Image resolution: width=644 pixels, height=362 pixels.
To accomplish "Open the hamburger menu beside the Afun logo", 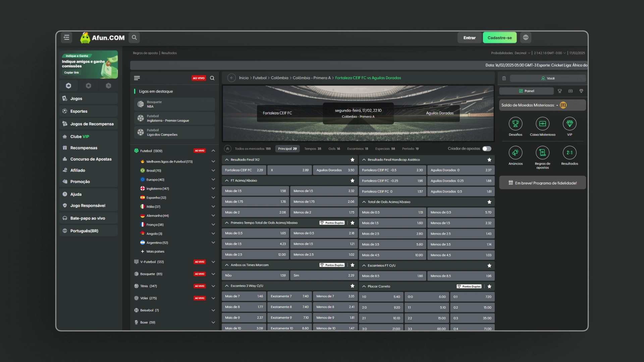I will pyautogui.click(x=66, y=38).
